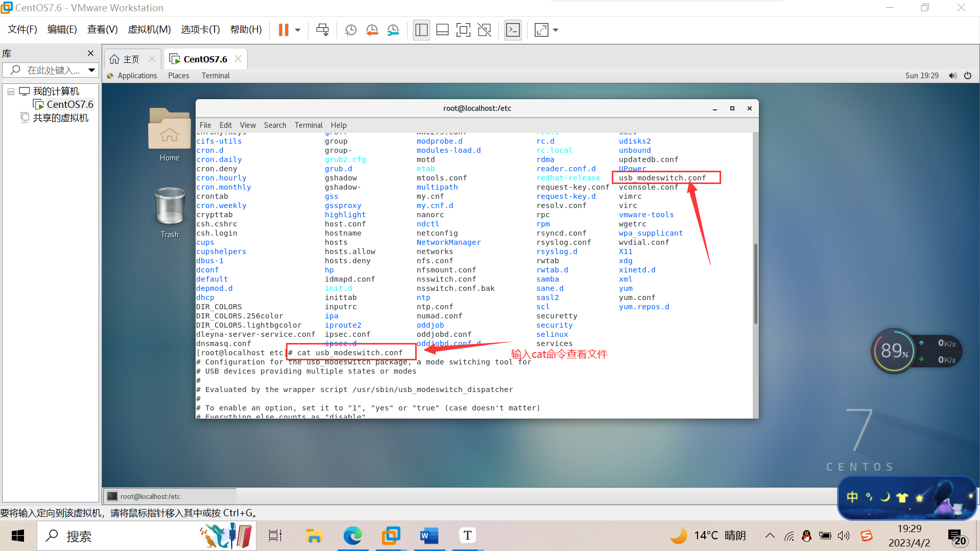This screenshot has height=551, width=980.
Task: Open the terminal File menu
Action: [x=205, y=125]
